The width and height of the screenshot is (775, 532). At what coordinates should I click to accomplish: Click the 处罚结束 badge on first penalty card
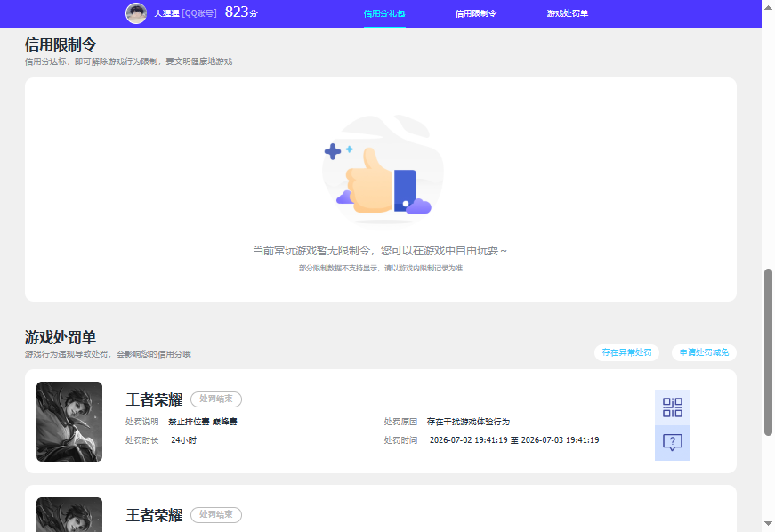pos(216,399)
